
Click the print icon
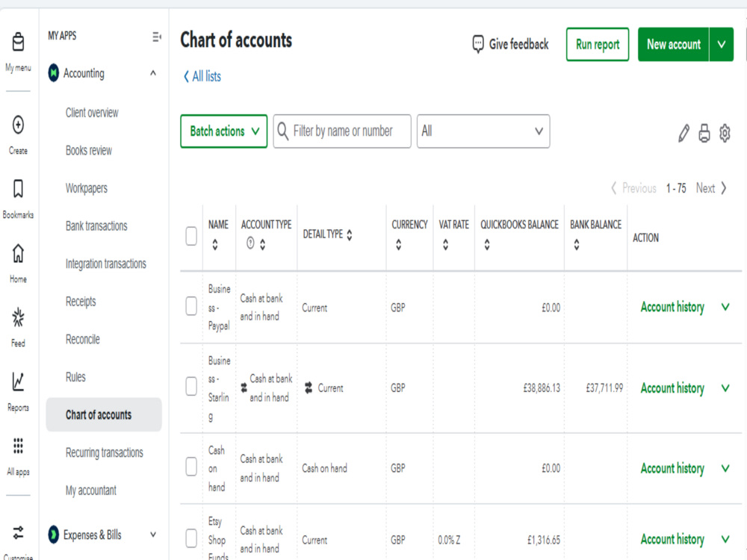pyautogui.click(x=704, y=134)
